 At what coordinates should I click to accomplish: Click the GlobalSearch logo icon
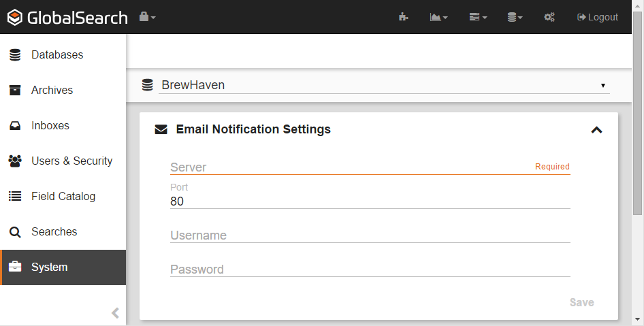[16, 17]
